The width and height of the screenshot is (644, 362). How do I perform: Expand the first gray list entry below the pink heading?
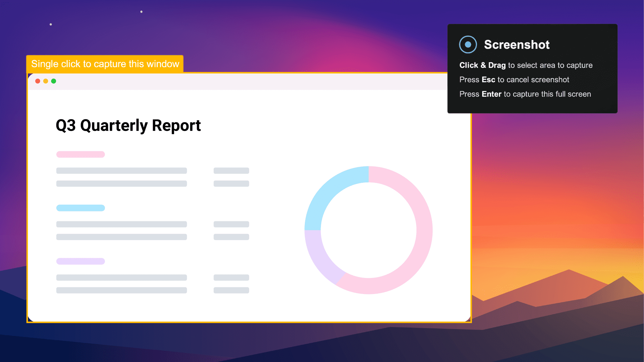[x=121, y=170]
